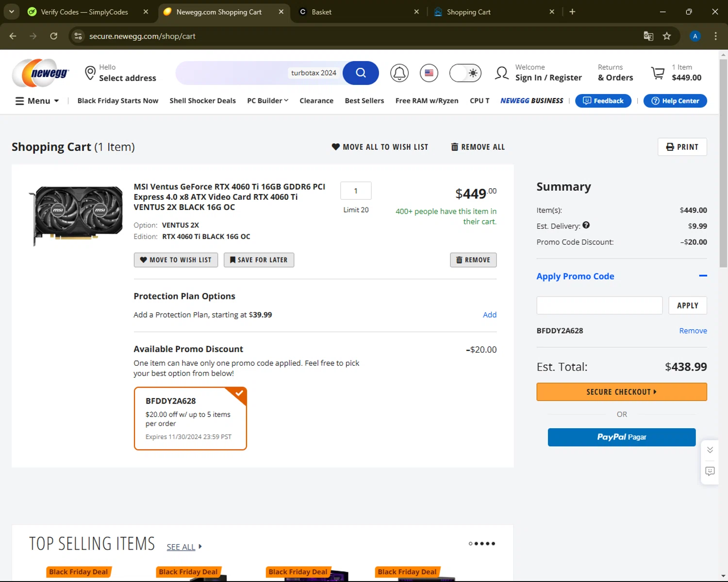Remove the BFDDY2A628 promo code

click(693, 331)
